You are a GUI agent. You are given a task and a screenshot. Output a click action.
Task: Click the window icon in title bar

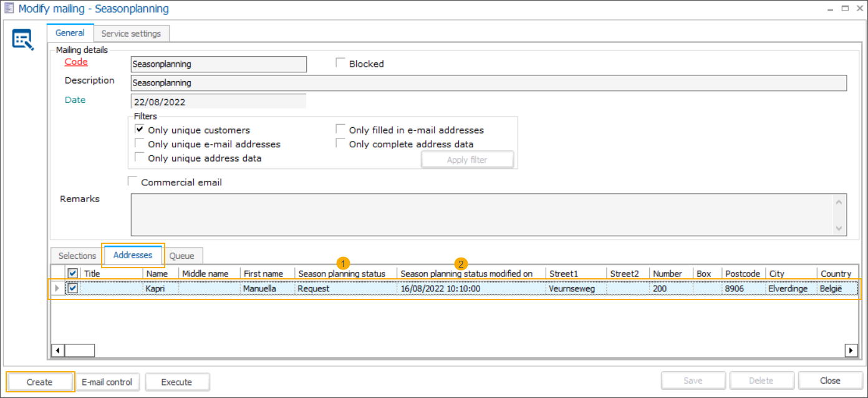pos(8,9)
